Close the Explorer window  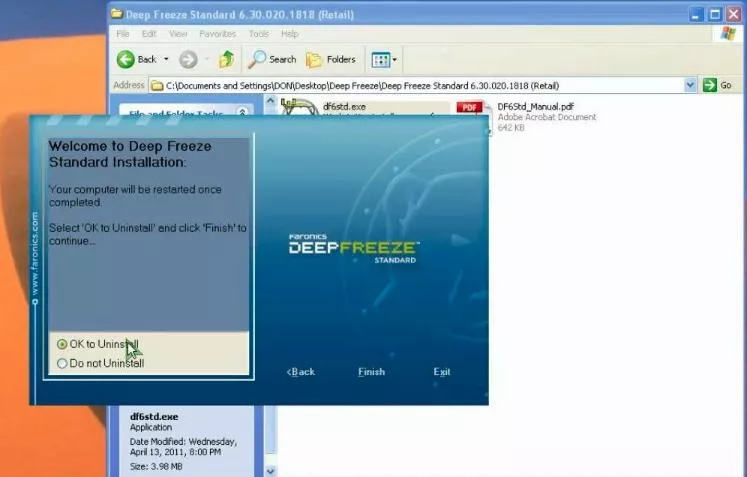pos(734,15)
